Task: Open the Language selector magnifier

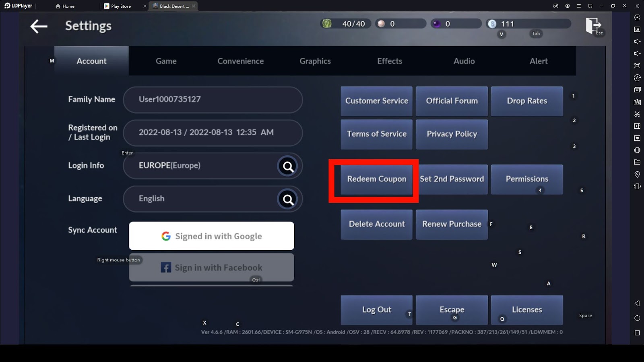Action: click(288, 199)
